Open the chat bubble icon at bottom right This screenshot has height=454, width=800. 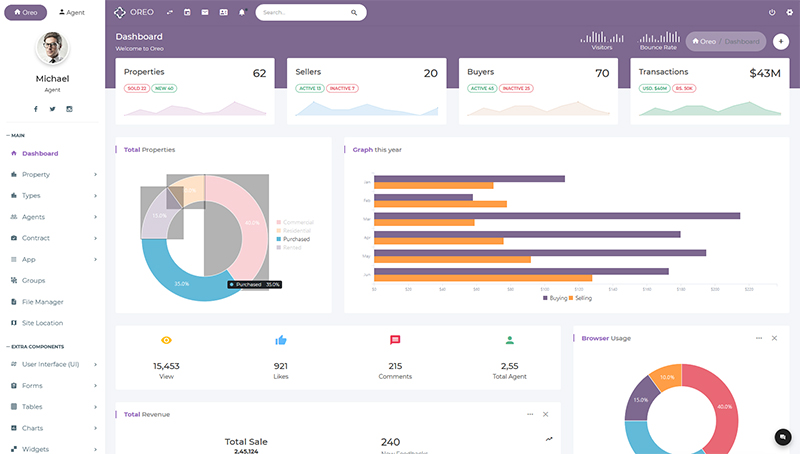tap(783, 437)
